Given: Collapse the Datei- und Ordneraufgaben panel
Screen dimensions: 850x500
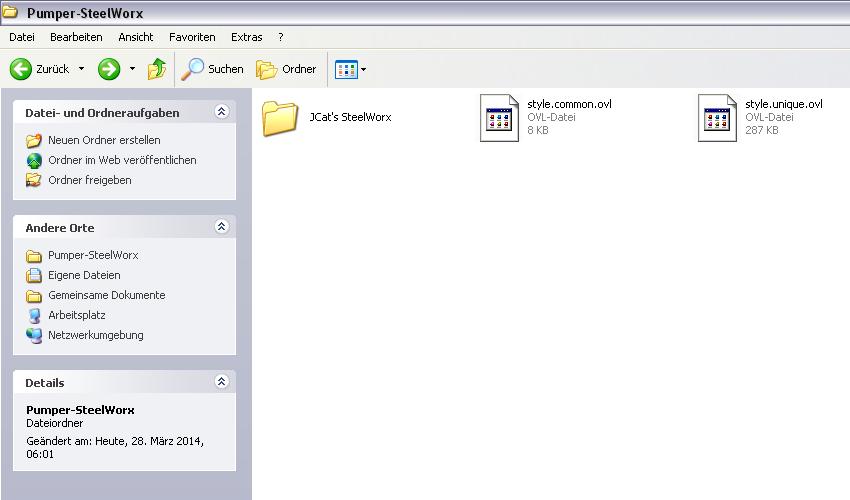Looking at the screenshot, I should (222, 112).
